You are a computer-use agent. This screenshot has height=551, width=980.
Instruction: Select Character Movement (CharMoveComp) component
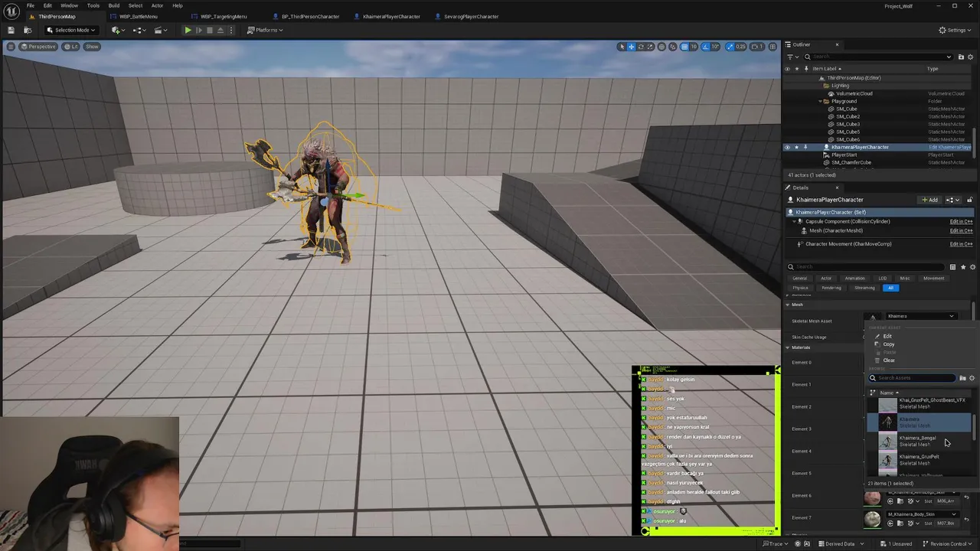pos(848,243)
